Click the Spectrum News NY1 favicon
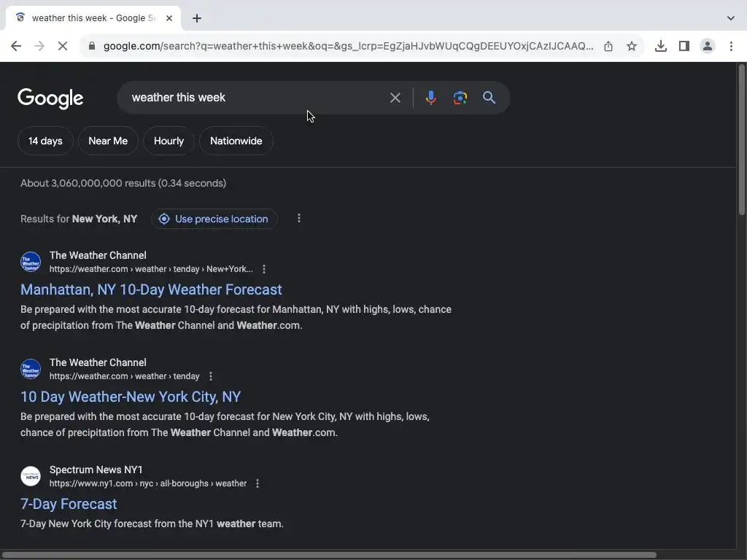The width and height of the screenshot is (747, 560). pos(31,476)
